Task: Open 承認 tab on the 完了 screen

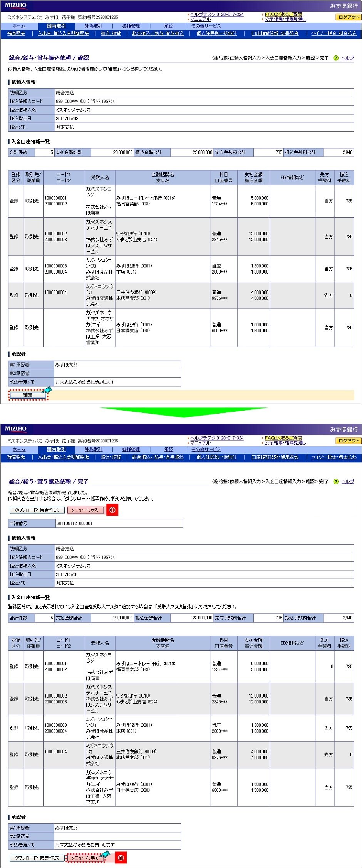Action: coord(169,450)
